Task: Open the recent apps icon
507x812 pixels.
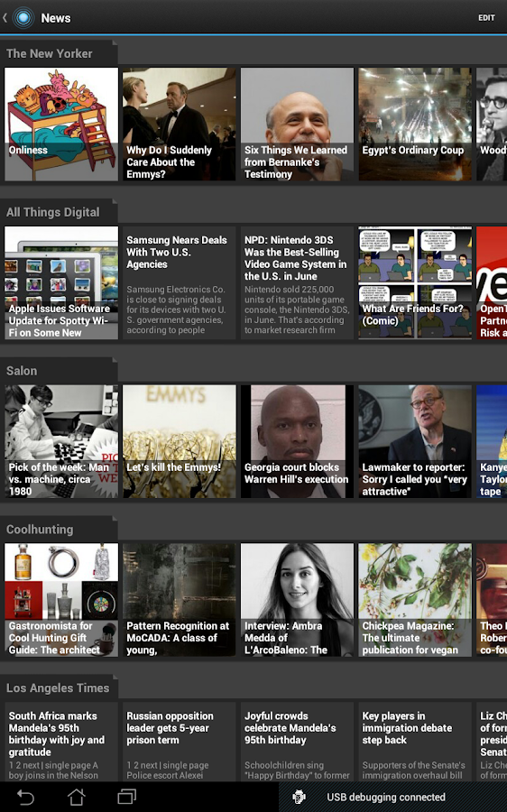Action: click(x=127, y=797)
